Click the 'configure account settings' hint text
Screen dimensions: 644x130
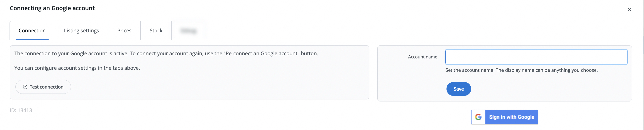click(x=77, y=68)
